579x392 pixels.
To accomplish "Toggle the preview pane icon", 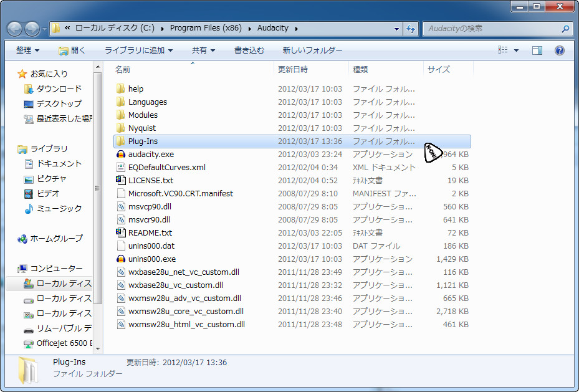I will pyautogui.click(x=537, y=50).
